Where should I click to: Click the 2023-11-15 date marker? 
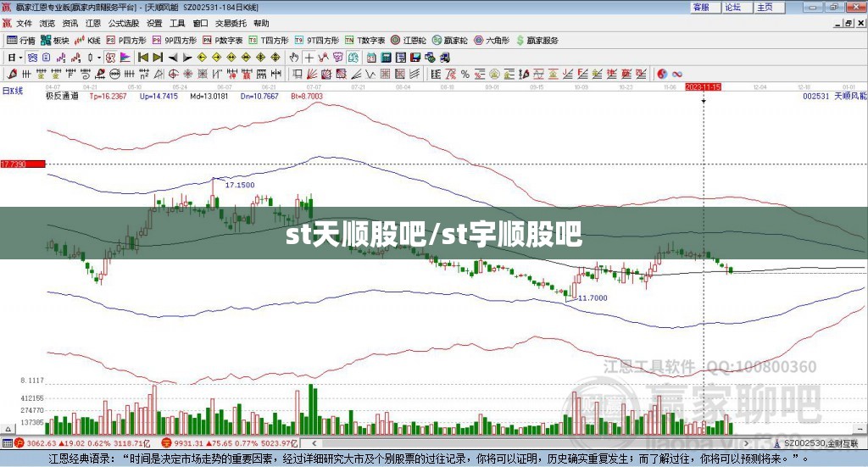pyautogui.click(x=703, y=86)
